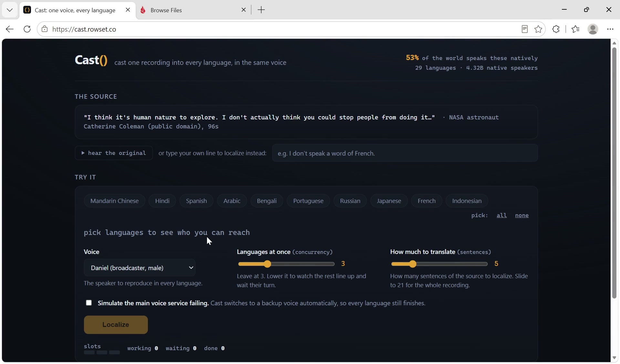Viewport: 620px width, 364px height.
Task: Click the Localize button
Action: [116, 325]
